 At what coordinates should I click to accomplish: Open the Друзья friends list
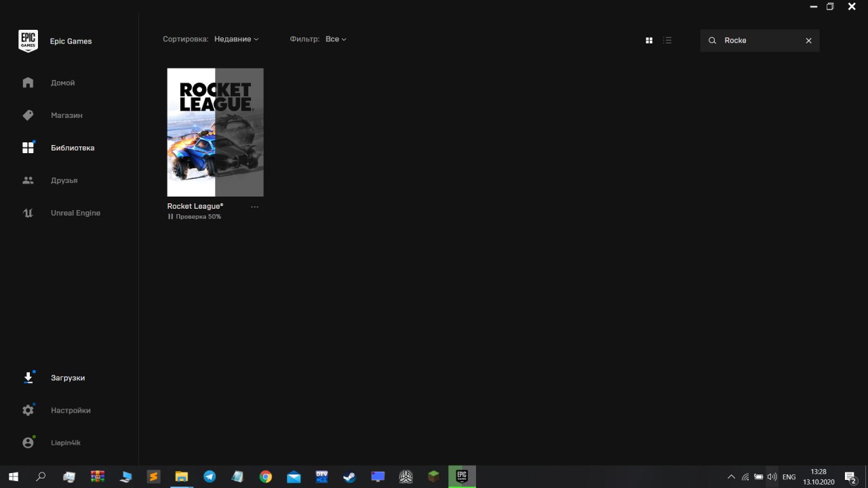coord(64,180)
